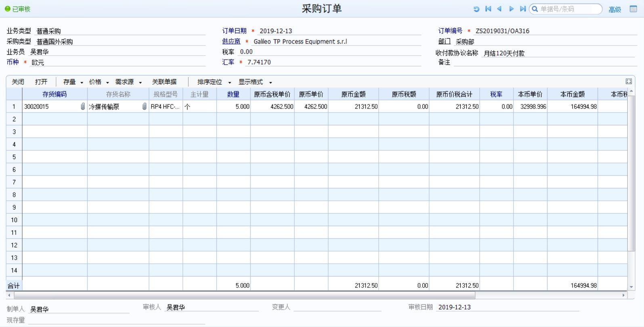
Task: Click the 现存量 field at bottom
Action: 116,320
